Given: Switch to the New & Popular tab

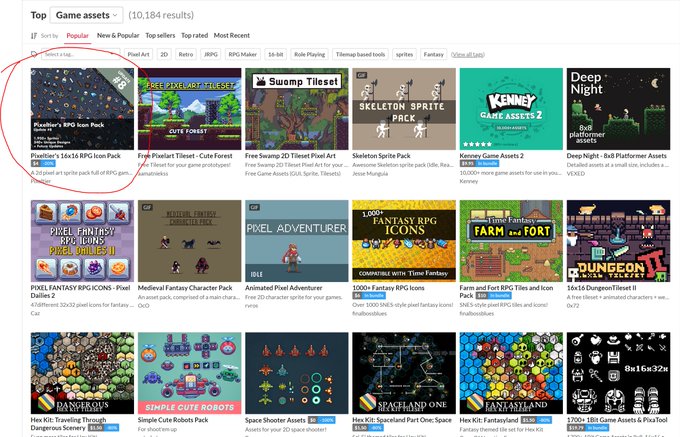Looking at the screenshot, I should [118, 36].
